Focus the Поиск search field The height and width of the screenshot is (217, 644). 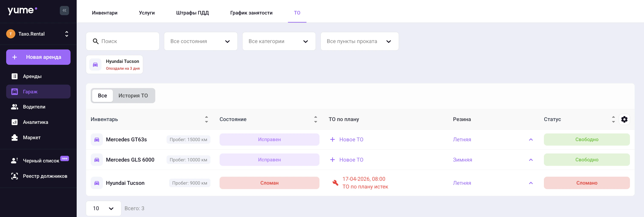click(x=122, y=41)
